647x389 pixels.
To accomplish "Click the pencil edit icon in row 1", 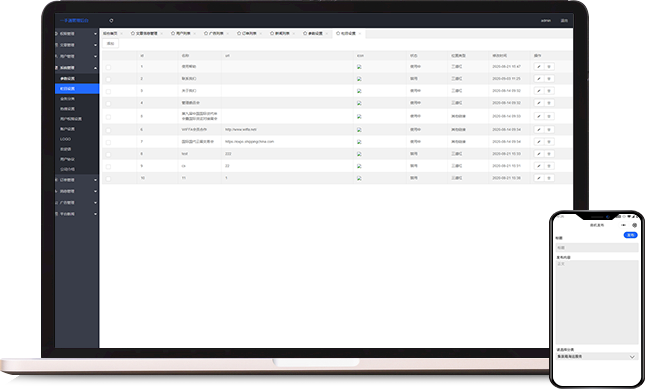I will [538, 66].
